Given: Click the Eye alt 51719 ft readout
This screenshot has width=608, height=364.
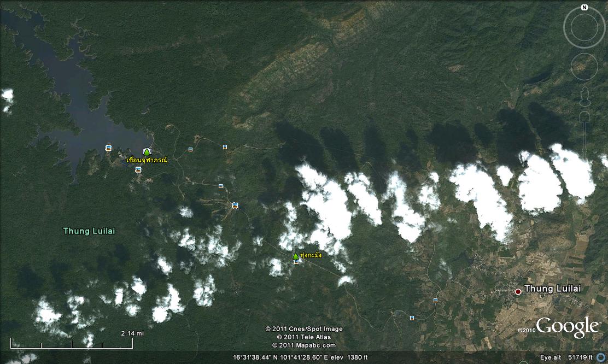Looking at the screenshot, I should [x=566, y=357].
